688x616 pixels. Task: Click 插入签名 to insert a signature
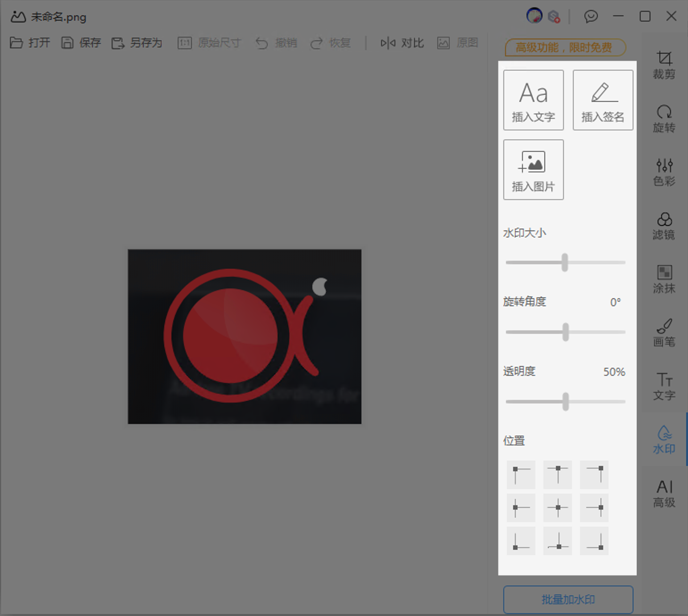602,100
